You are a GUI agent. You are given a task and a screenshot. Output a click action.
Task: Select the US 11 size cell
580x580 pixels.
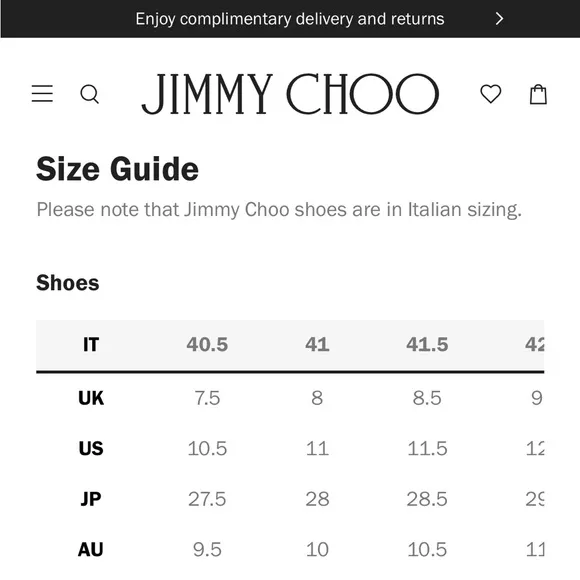317,449
